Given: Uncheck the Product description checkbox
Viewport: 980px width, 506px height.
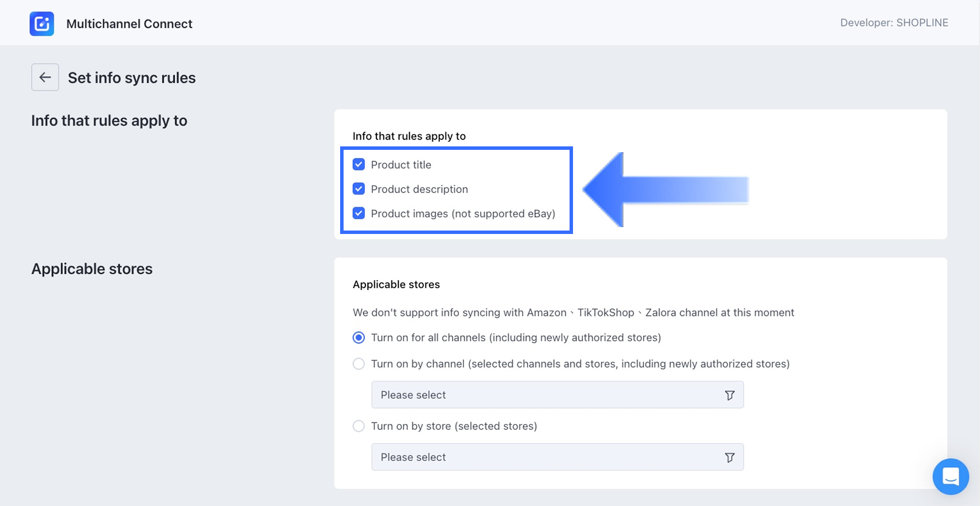Looking at the screenshot, I should click(359, 189).
